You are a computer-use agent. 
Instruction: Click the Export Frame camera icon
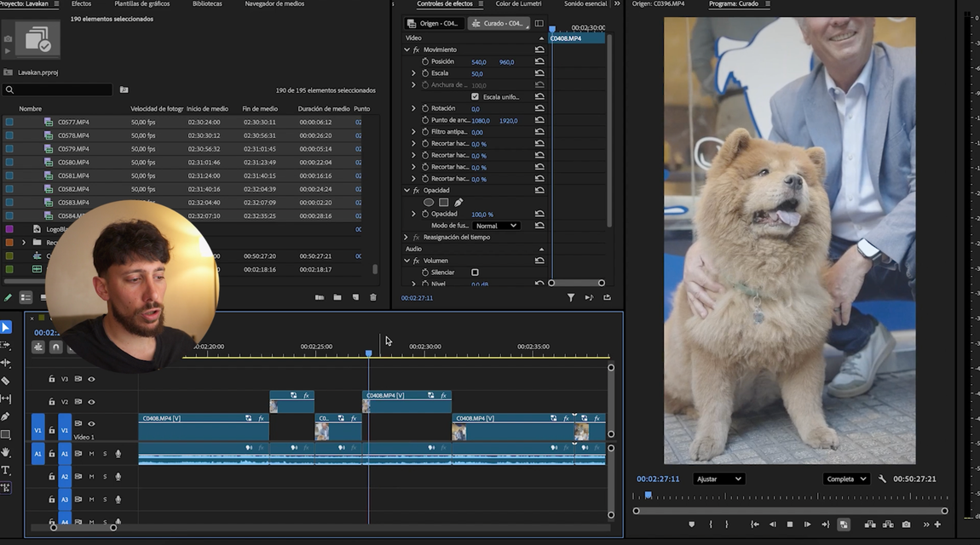click(x=906, y=525)
